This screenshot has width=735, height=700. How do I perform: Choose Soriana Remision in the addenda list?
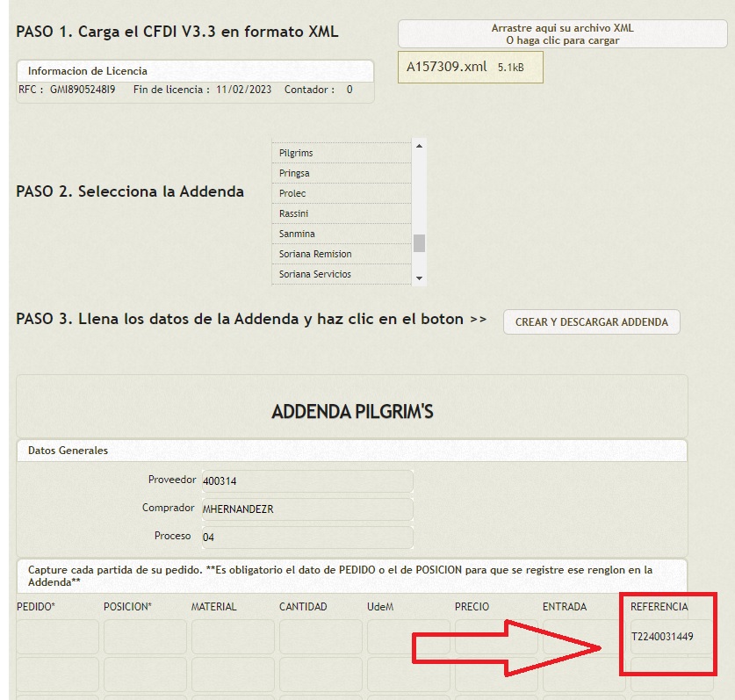(x=342, y=254)
